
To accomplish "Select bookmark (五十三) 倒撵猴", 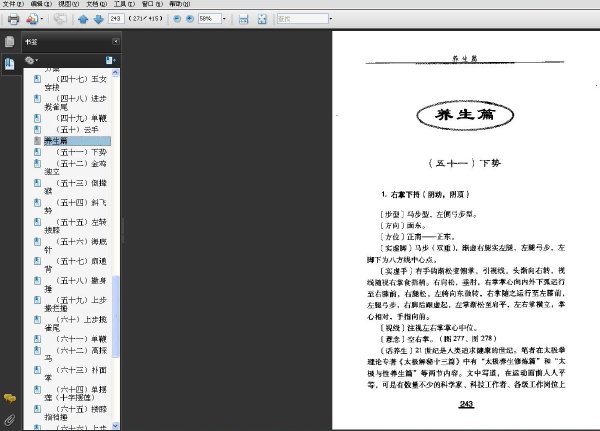I will [75, 187].
